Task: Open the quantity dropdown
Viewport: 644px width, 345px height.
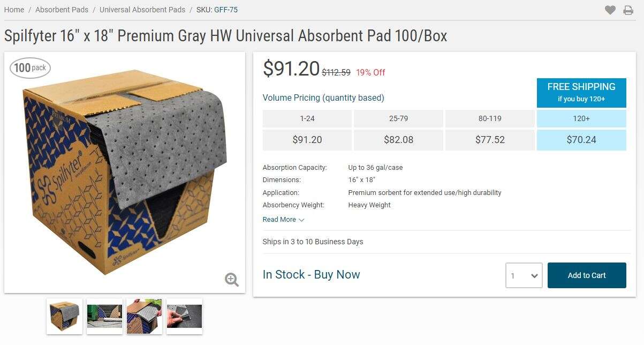Action: 524,275
